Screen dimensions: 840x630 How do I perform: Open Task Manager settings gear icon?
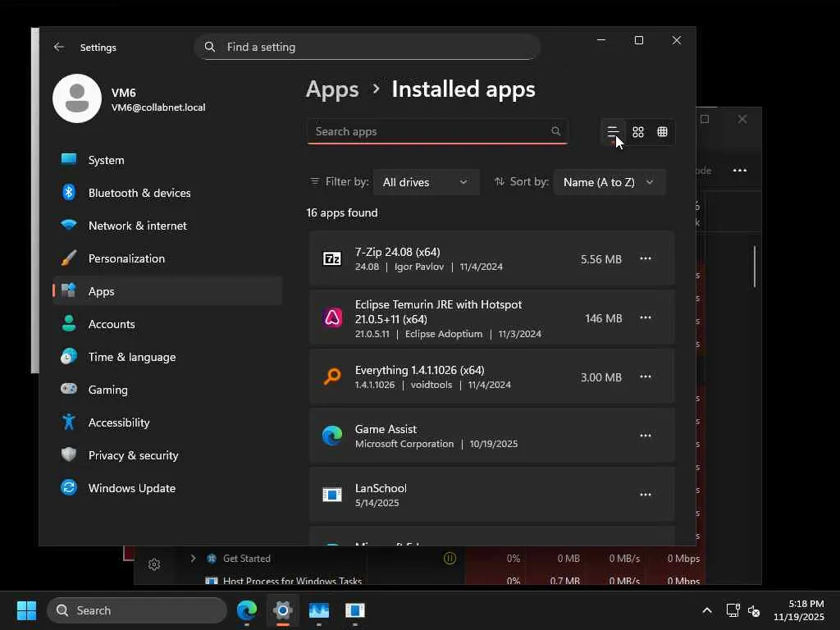coord(154,564)
